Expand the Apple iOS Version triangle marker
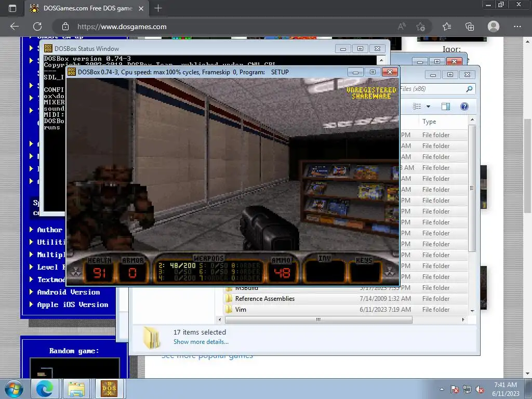Screen dimensions: 532x399 click(31, 304)
